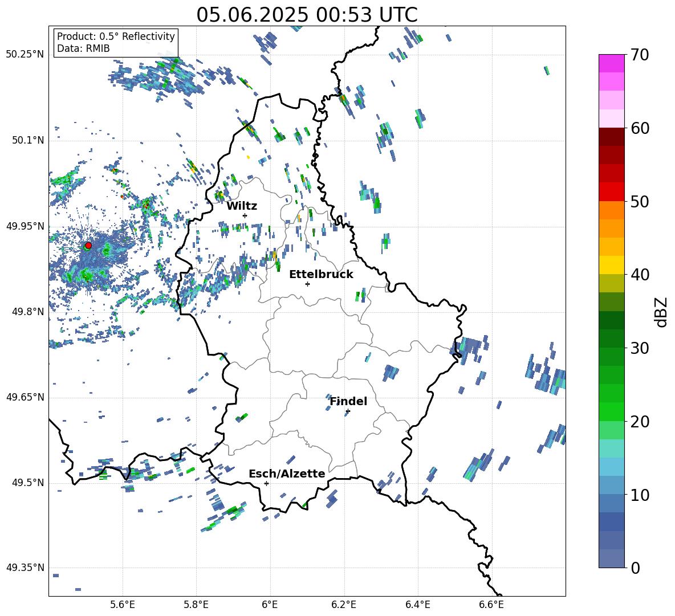The image size is (675, 616).
Task: Pick the orange colorbar swatch below 50
Action: [x=612, y=210]
